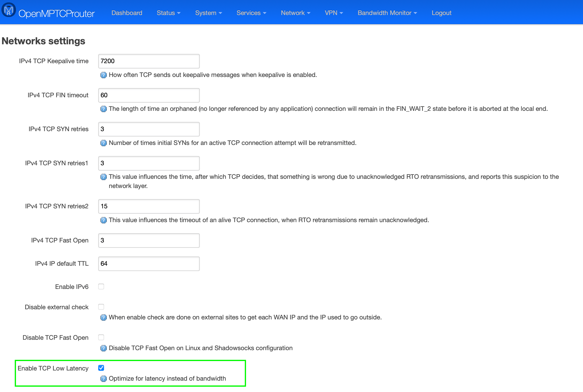Open the System dropdown menu
This screenshot has height=392, width=583.
tap(209, 13)
